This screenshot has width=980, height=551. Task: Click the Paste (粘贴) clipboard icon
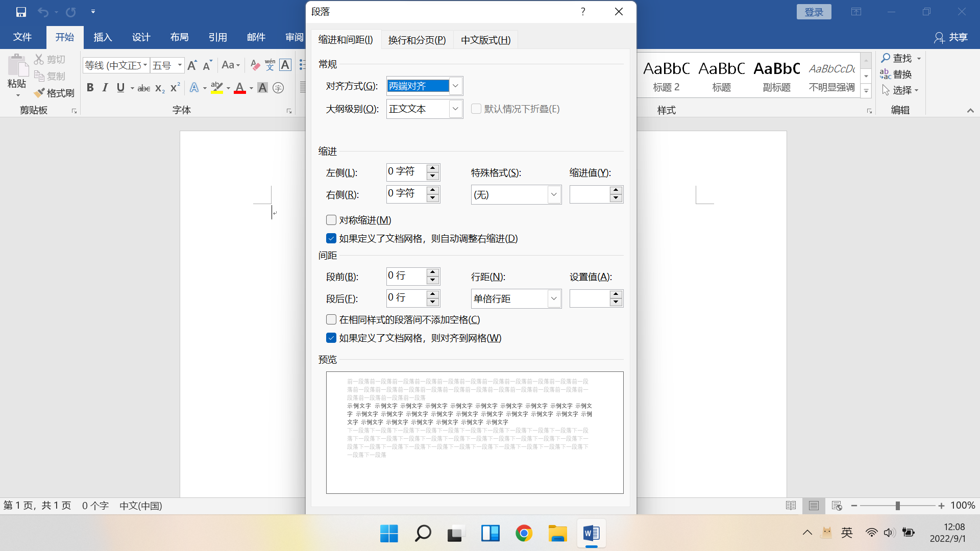[17, 65]
